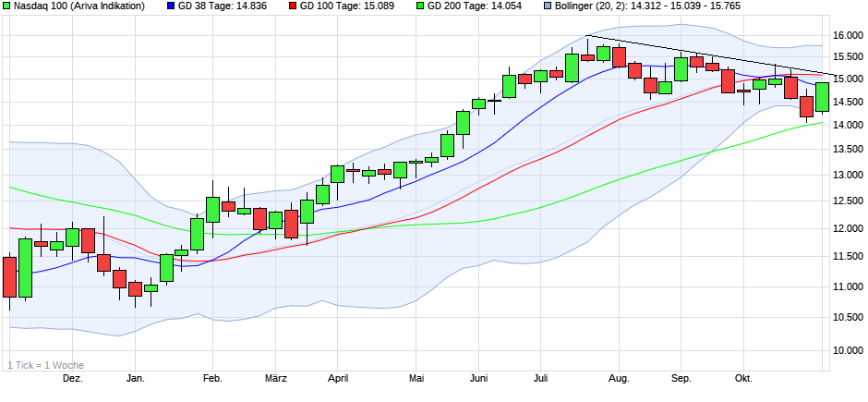
Task: Click the 'Juli' x-axis month label
Action: click(541, 379)
